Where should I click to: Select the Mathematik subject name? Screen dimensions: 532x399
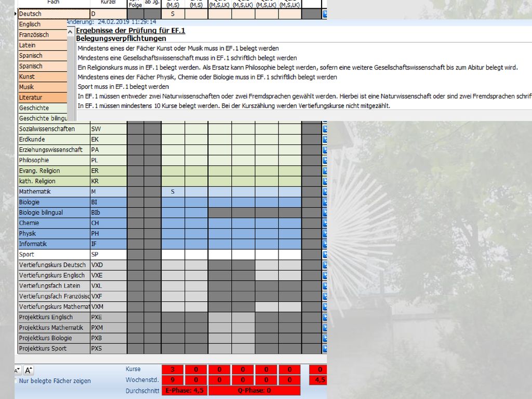click(54, 192)
